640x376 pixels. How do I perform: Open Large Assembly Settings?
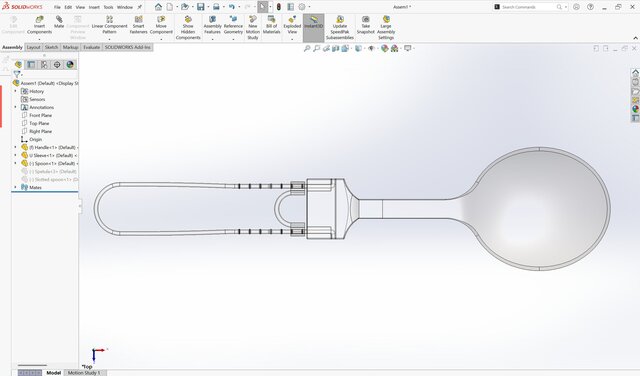pyautogui.click(x=386, y=28)
